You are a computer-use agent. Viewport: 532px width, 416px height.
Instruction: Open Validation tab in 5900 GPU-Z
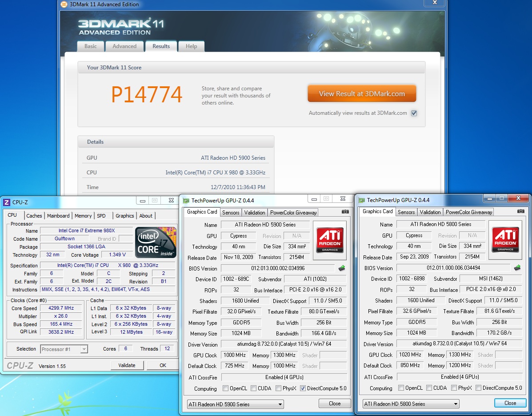pyautogui.click(x=255, y=213)
